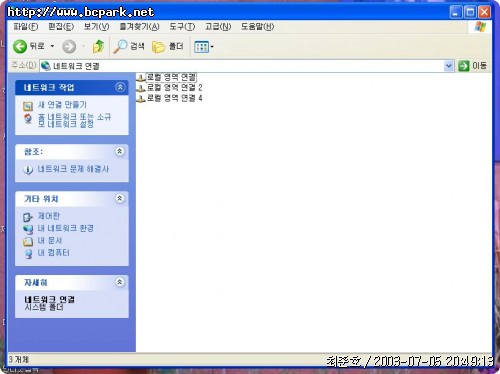Open 내 네트워크 환경 link
Viewport: 500px width, 374px height.
(x=65, y=228)
